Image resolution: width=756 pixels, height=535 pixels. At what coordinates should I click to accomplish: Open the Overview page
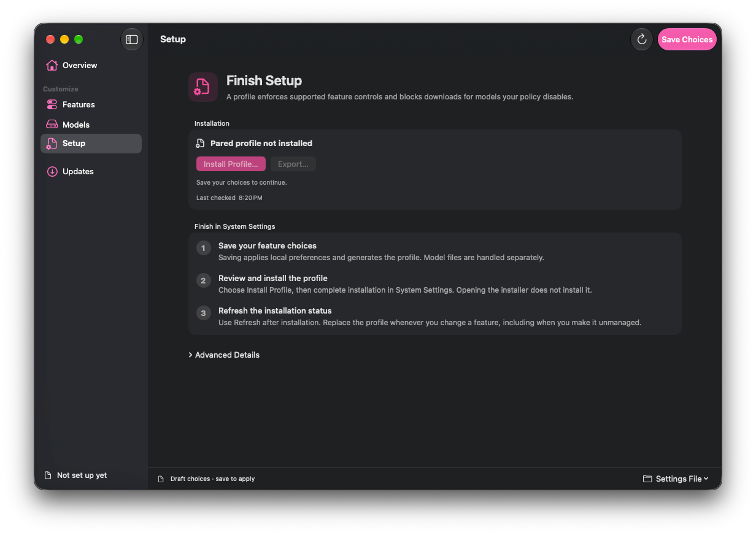click(91, 65)
